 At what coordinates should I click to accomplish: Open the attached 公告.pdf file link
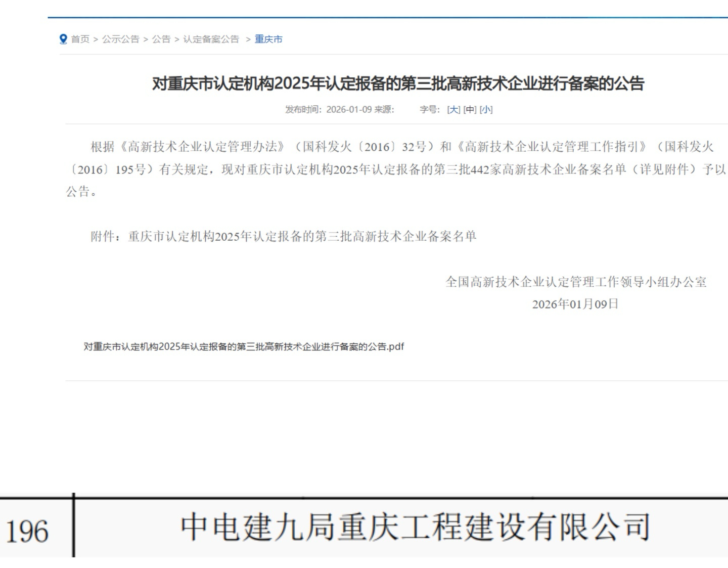[x=244, y=346]
